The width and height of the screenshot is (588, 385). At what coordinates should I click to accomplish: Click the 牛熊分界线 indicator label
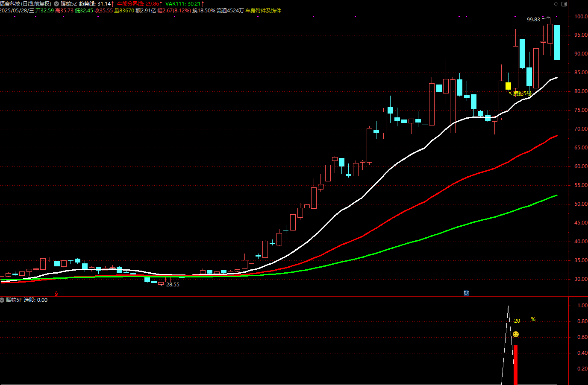(138, 4)
